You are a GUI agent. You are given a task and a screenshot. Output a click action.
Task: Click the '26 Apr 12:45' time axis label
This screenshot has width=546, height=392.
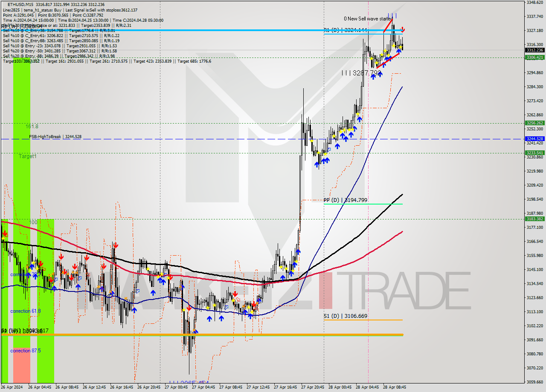(x=94, y=387)
